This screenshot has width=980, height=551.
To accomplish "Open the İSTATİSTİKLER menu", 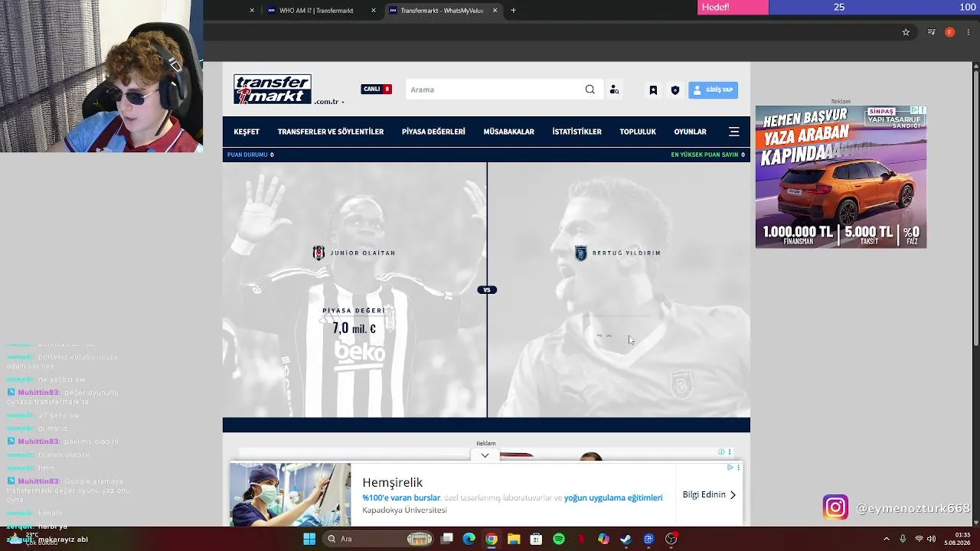I will 577,132.
